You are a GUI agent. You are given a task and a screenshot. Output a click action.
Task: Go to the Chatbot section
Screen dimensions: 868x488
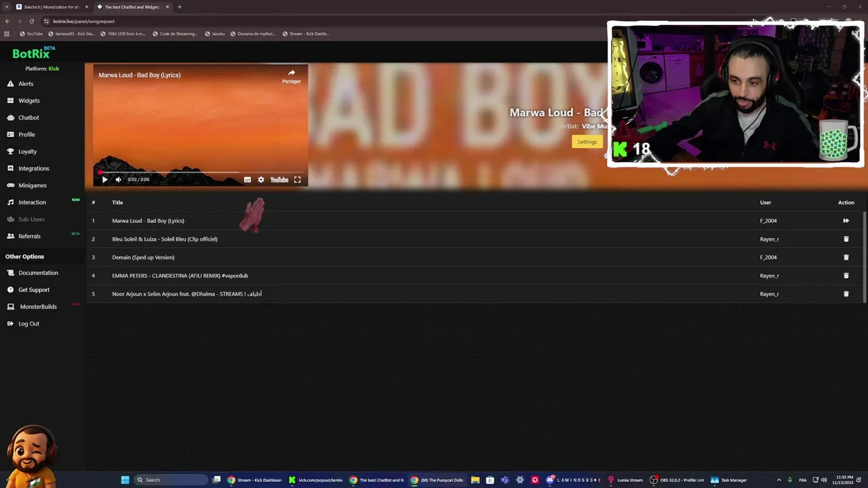(x=28, y=117)
